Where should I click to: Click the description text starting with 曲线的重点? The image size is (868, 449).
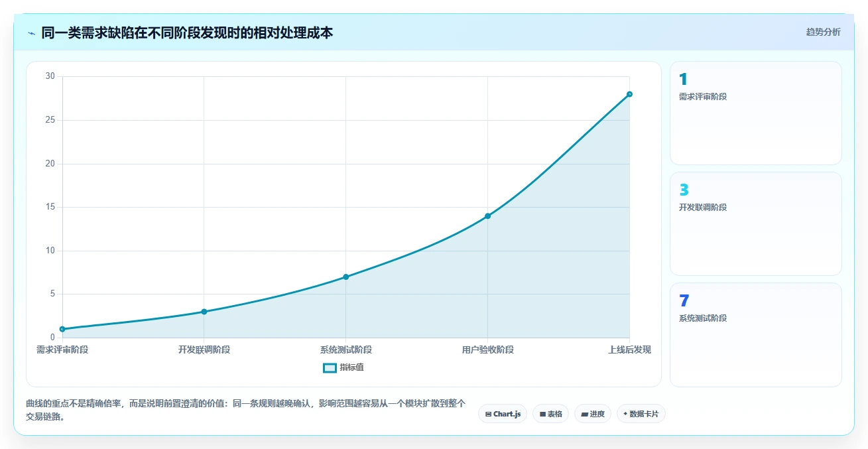tap(245, 411)
